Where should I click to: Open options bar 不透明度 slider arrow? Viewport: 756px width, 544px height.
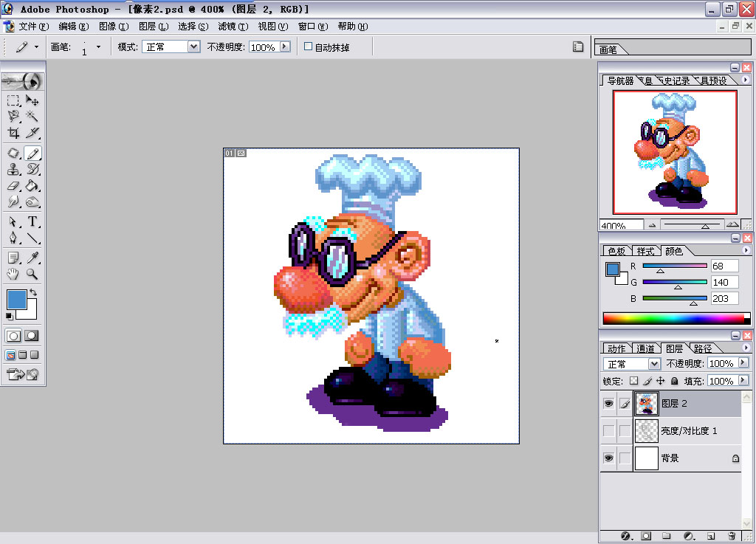(285, 47)
